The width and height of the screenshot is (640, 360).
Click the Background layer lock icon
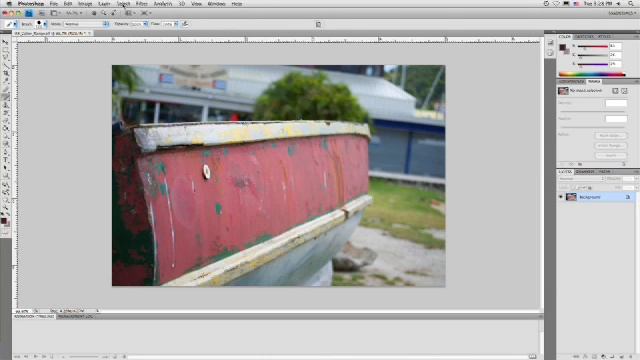pyautogui.click(x=628, y=197)
